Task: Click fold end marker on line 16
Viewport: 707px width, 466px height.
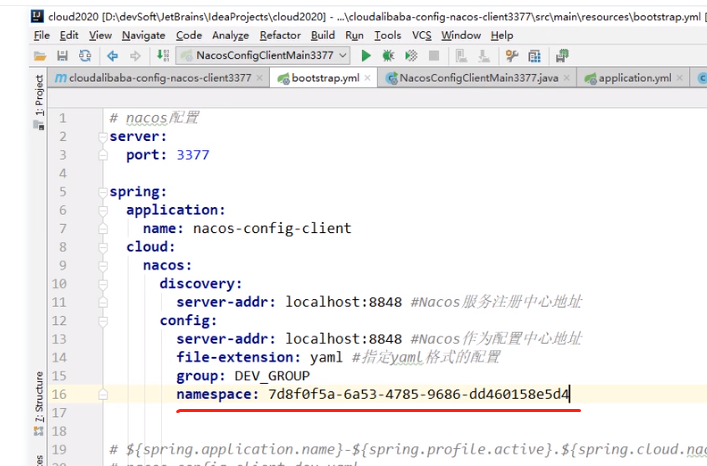Action: coord(103,395)
